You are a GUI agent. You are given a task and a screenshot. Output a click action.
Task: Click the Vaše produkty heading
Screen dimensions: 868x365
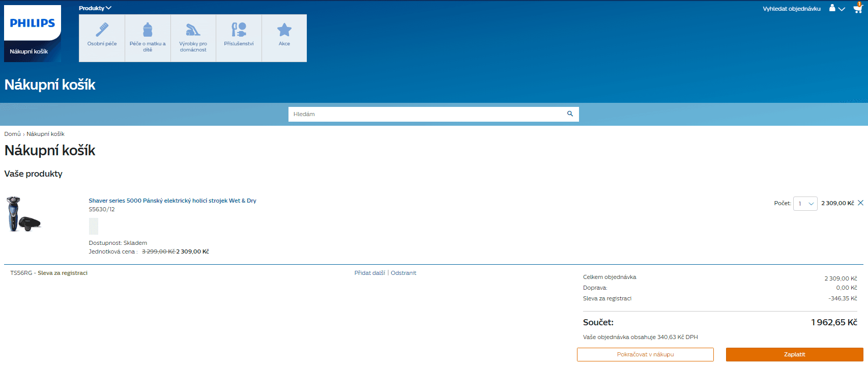tap(34, 174)
